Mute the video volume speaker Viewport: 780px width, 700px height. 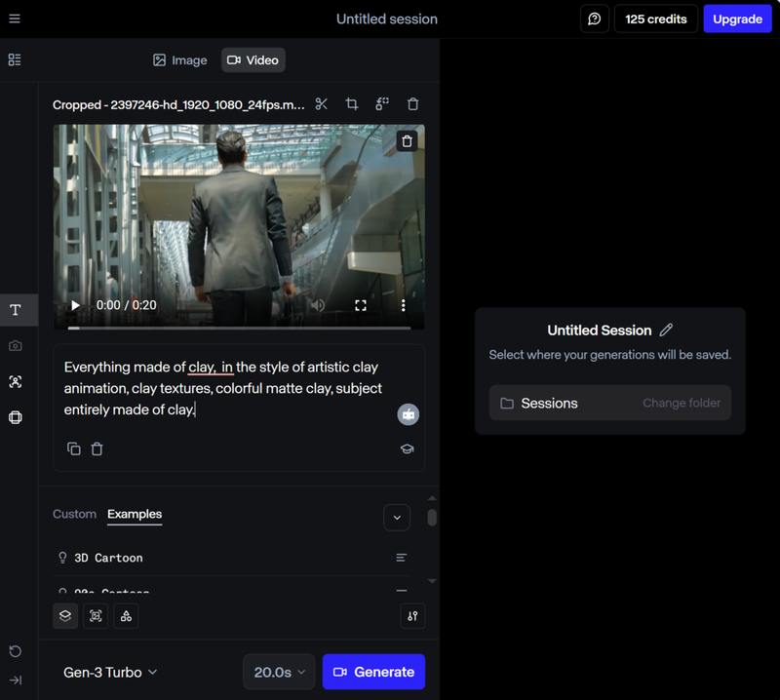[x=317, y=305]
